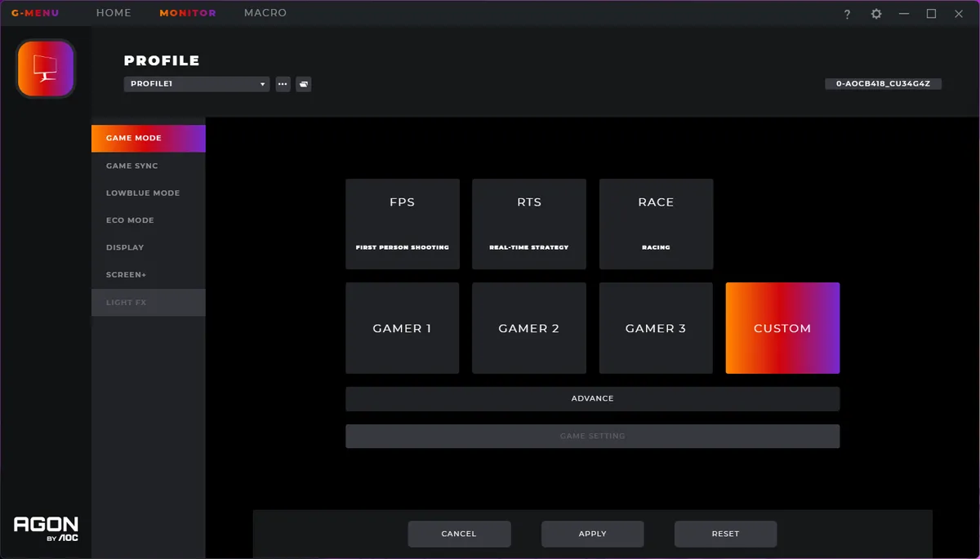Open the settings gear icon
The height and width of the screenshot is (559, 980).
coord(876,14)
